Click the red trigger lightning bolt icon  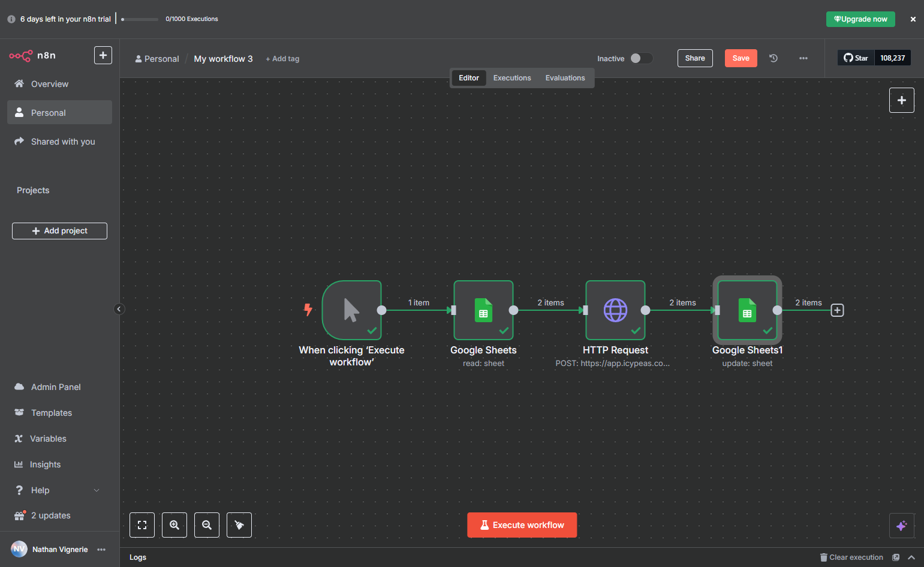[308, 310]
